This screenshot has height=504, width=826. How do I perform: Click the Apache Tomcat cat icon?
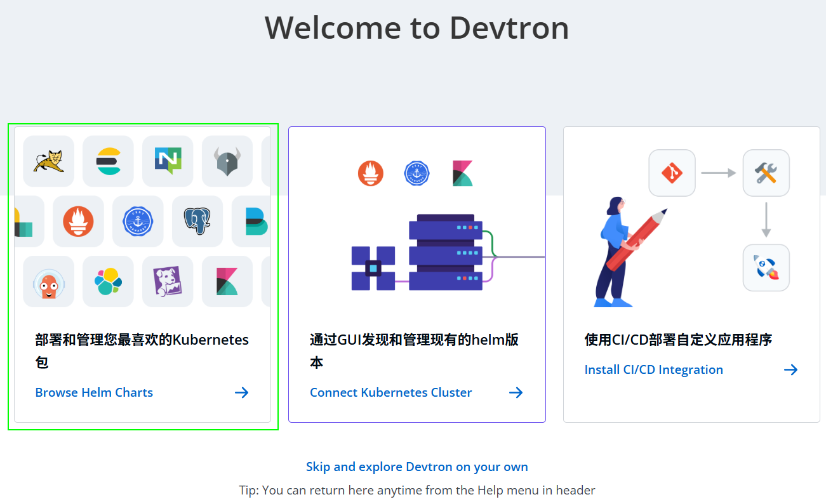click(x=49, y=161)
